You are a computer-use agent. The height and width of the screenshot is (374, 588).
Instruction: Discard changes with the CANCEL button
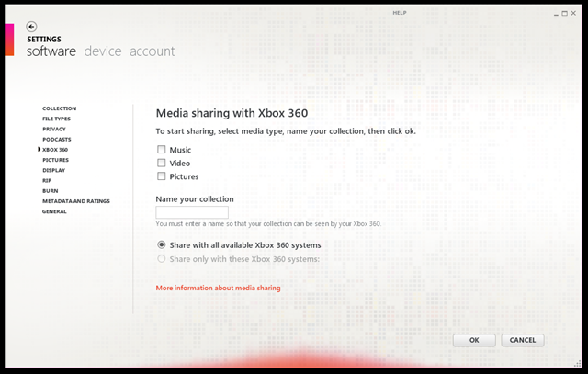pos(523,340)
